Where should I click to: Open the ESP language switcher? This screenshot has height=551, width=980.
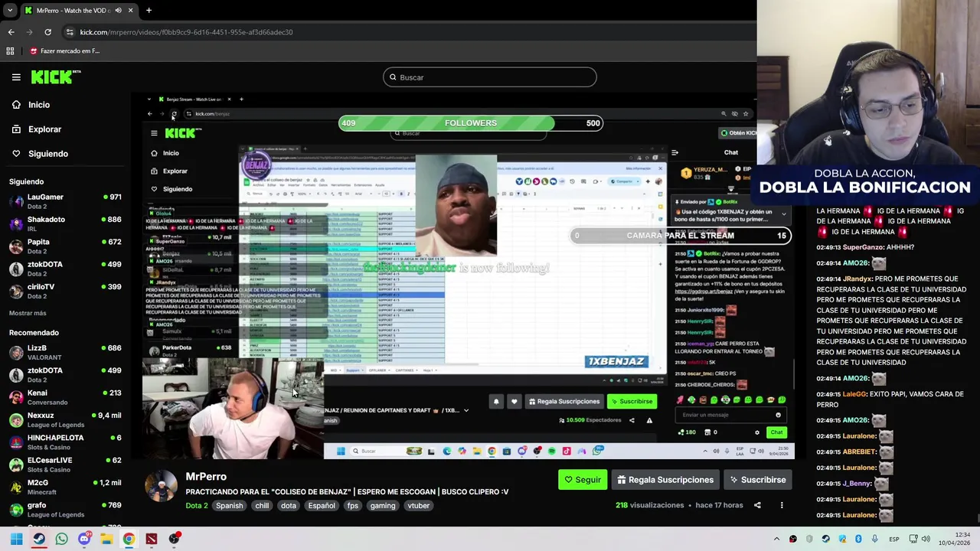click(893, 540)
